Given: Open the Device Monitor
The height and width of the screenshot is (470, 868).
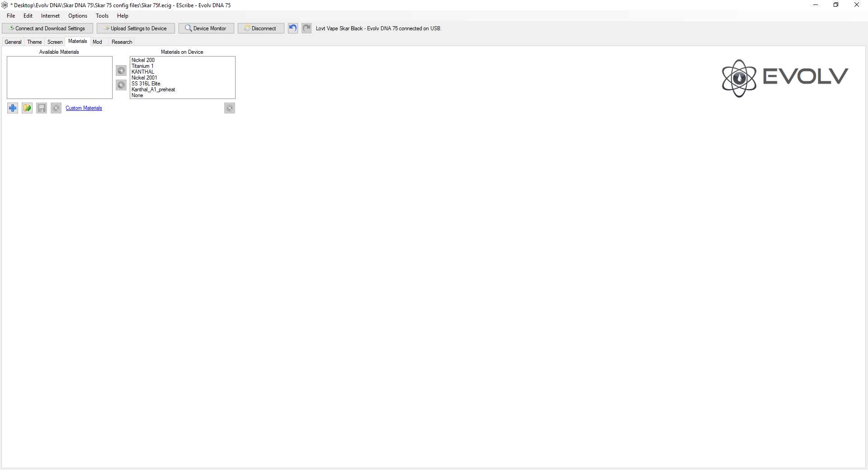Looking at the screenshot, I should click(206, 28).
